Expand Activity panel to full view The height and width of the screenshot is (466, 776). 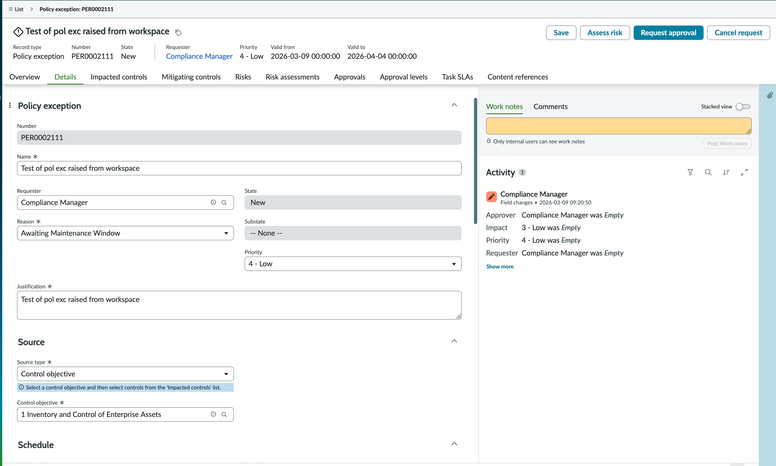tap(744, 172)
